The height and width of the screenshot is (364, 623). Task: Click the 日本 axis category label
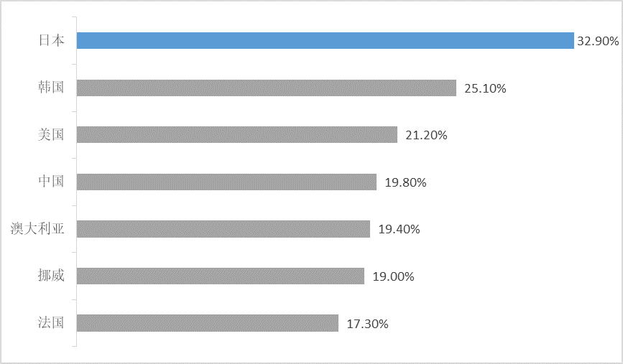click(51, 40)
